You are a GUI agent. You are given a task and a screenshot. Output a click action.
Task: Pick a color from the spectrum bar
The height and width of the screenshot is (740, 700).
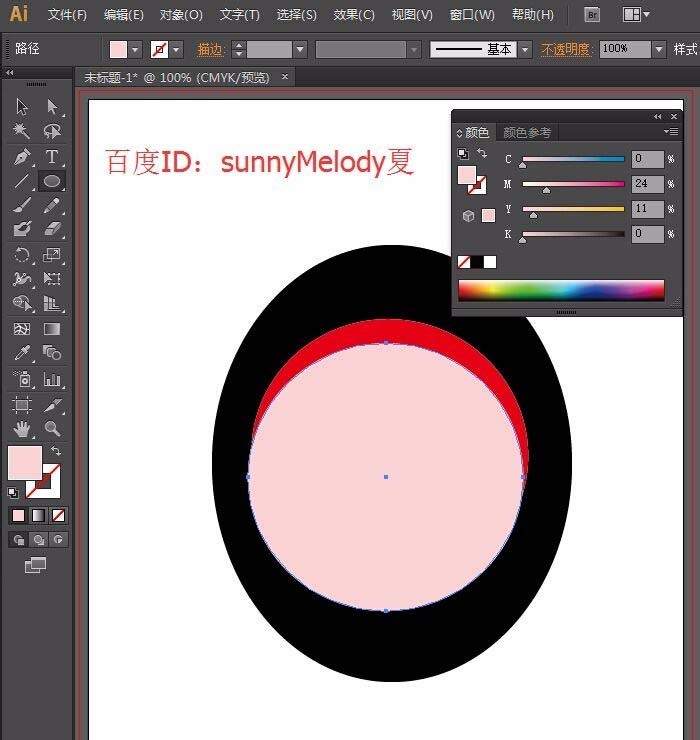[561, 290]
